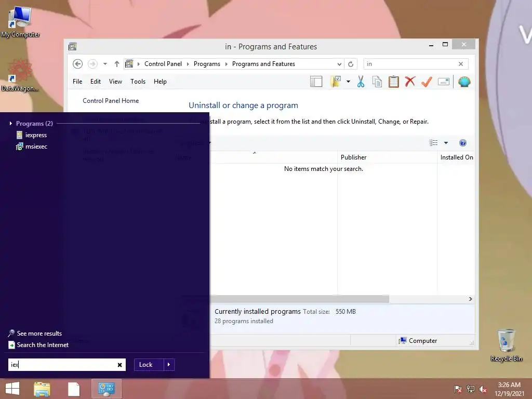Select the Recycle Bin desktop icon
Viewport: 532px width, 399px height.
coord(506,345)
